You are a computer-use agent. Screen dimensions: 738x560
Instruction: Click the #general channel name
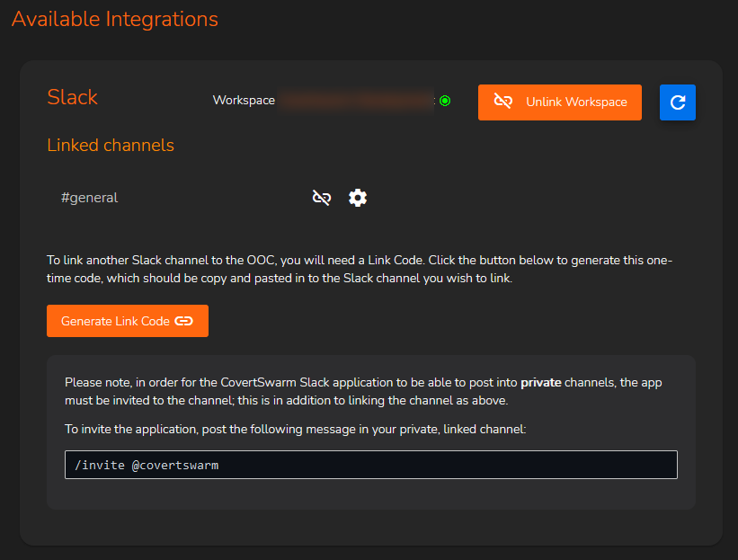point(89,198)
